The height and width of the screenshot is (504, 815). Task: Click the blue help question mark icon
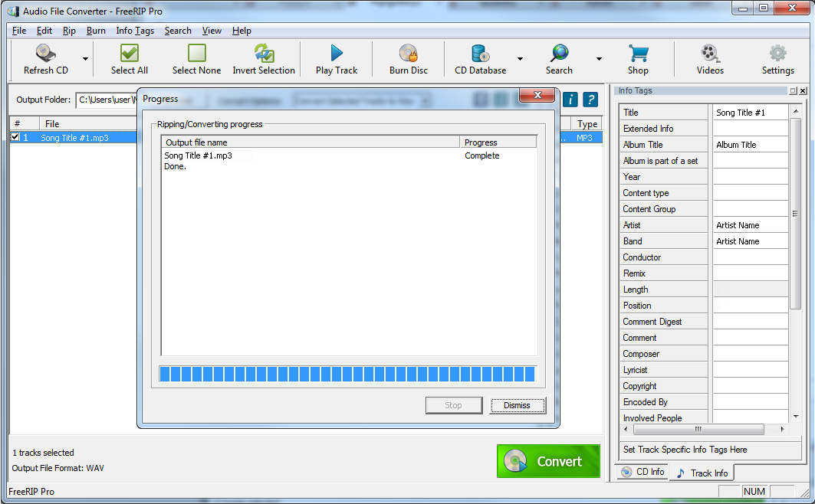pos(590,100)
